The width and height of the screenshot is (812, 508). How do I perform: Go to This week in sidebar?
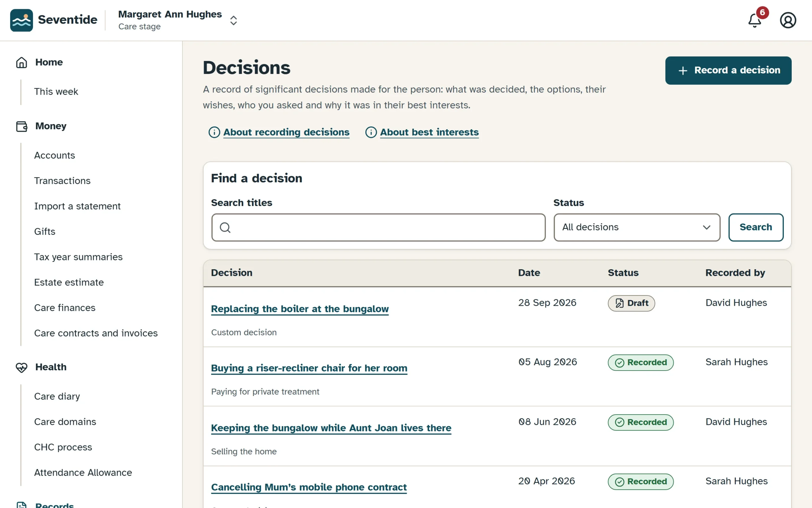click(x=56, y=92)
